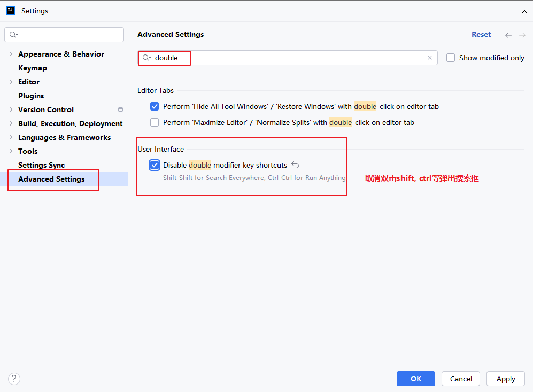The width and height of the screenshot is (533, 392).
Task: Click the Reset link
Action: [481, 34]
